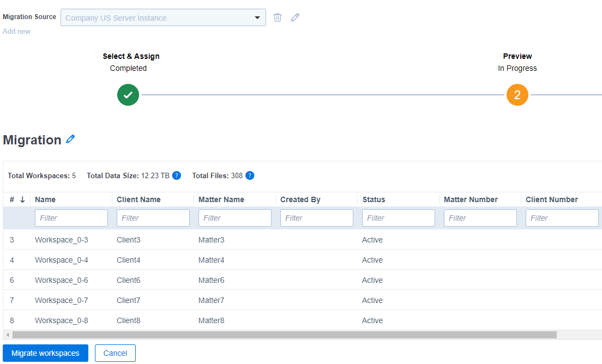602x364 pixels.
Task: Open the Migration Source dropdown
Action: click(x=163, y=17)
